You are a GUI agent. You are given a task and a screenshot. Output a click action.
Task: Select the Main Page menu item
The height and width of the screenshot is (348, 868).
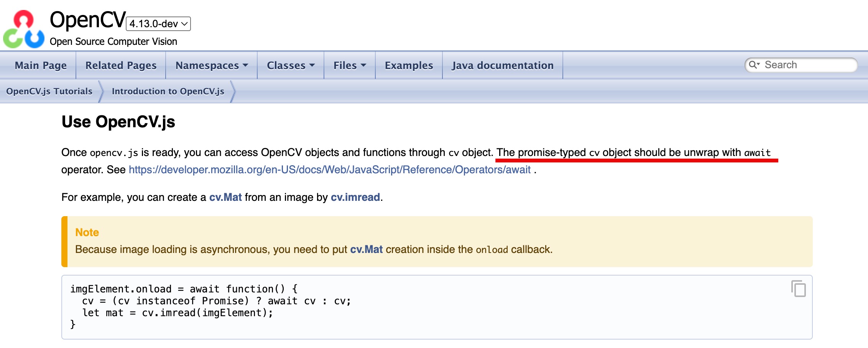point(40,66)
